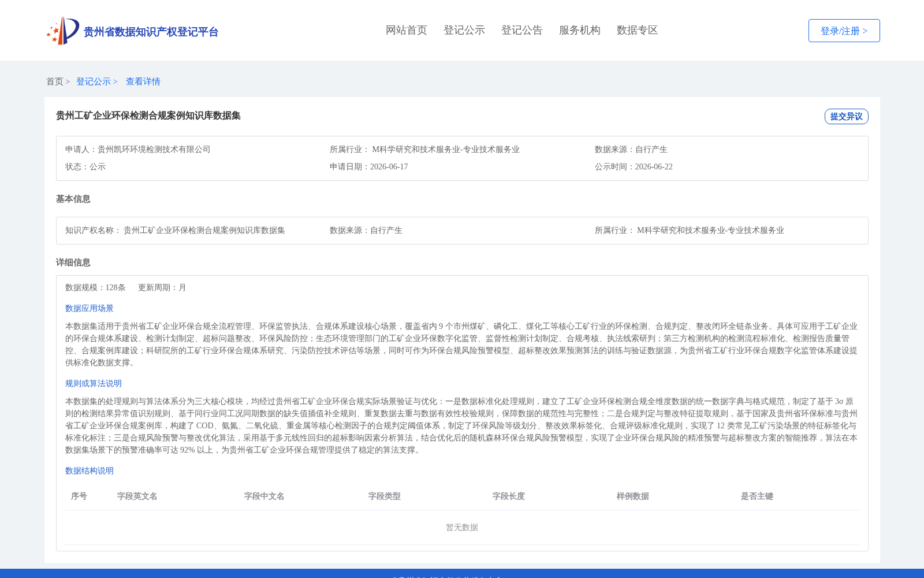This screenshot has width=924, height=578.
Task: Click 详细信息 section heading
Action: point(73,262)
